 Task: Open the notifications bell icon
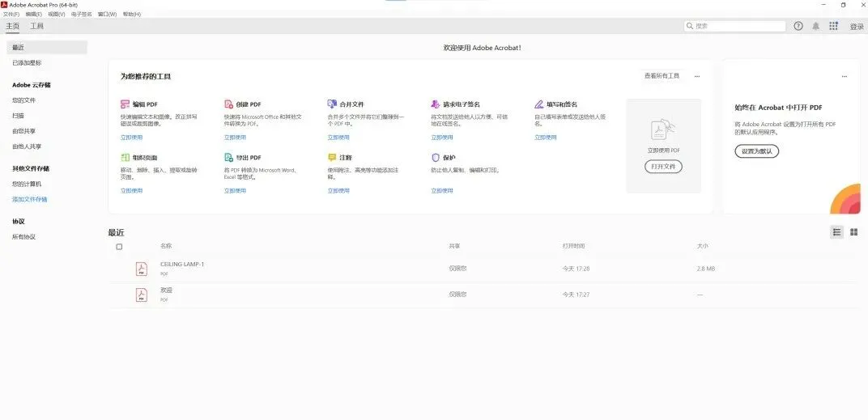point(816,26)
